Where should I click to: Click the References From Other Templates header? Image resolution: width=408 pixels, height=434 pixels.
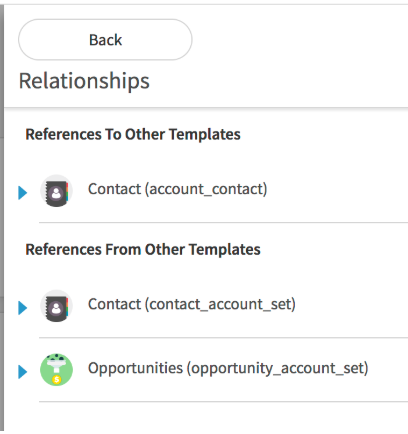pos(143,249)
